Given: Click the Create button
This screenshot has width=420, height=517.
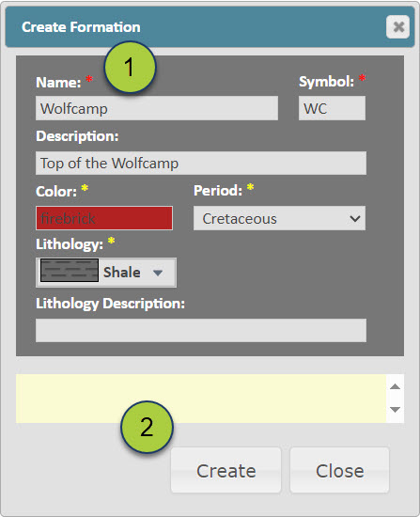Looking at the screenshot, I should pyautogui.click(x=226, y=470).
